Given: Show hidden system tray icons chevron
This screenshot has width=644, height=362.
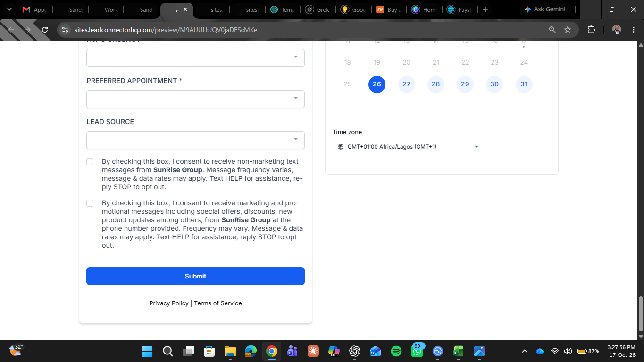Looking at the screenshot, I should (524, 351).
